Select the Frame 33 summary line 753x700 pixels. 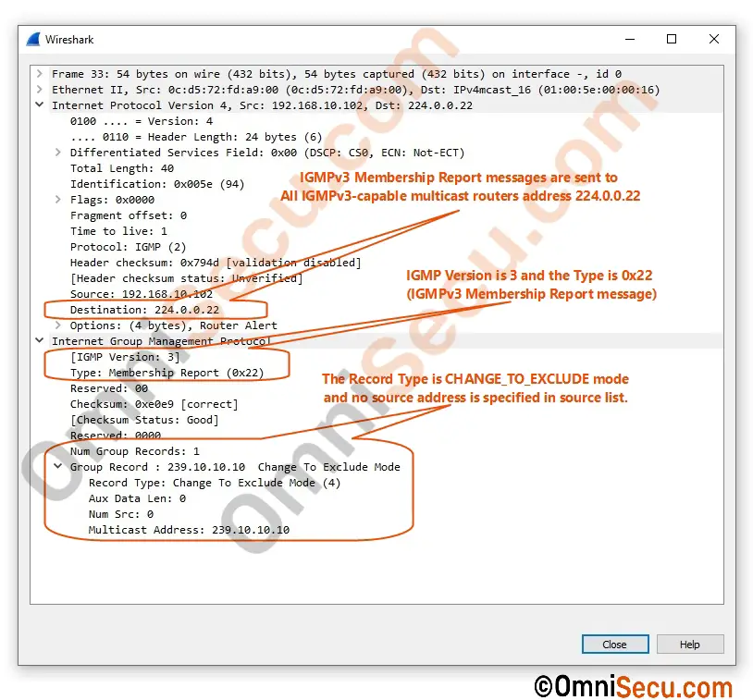coord(337,74)
